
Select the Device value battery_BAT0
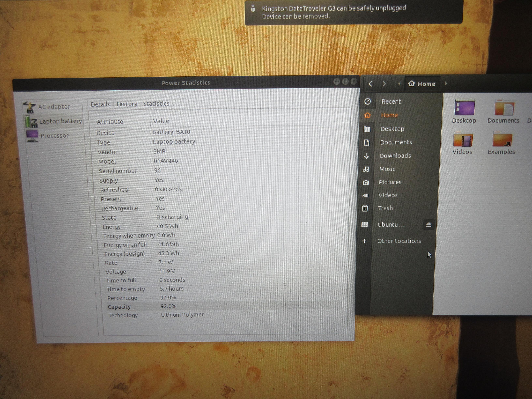click(171, 132)
